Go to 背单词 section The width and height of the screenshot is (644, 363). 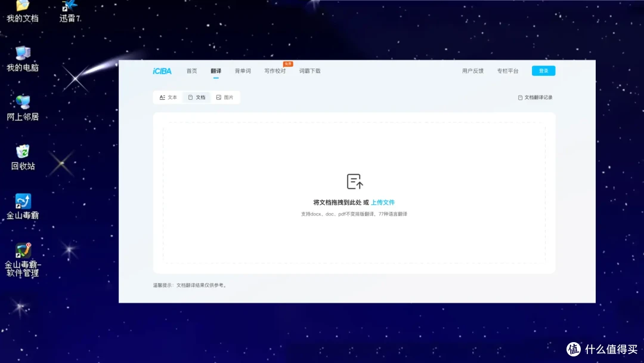(x=243, y=71)
